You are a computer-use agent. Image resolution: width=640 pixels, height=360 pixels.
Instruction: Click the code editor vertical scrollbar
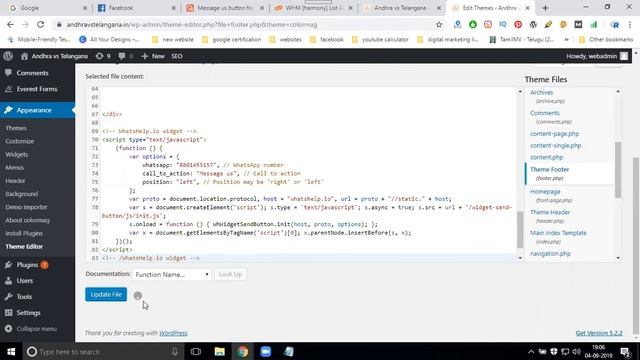click(x=520, y=230)
